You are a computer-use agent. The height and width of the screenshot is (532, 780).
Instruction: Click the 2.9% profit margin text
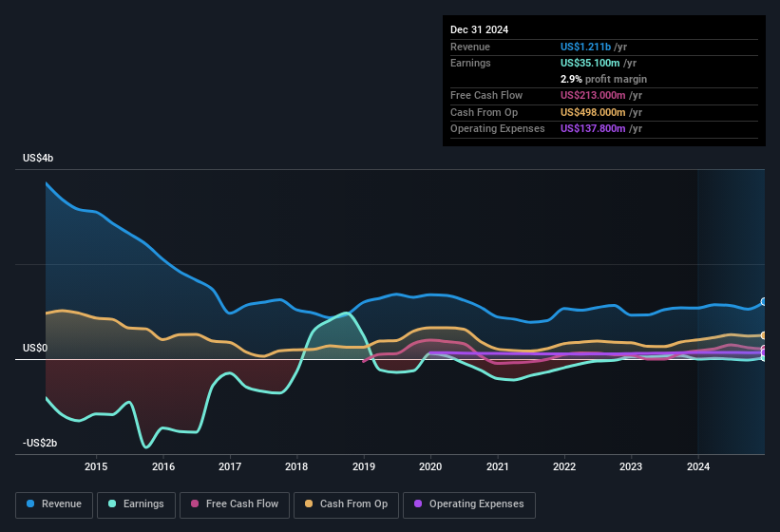coord(603,79)
